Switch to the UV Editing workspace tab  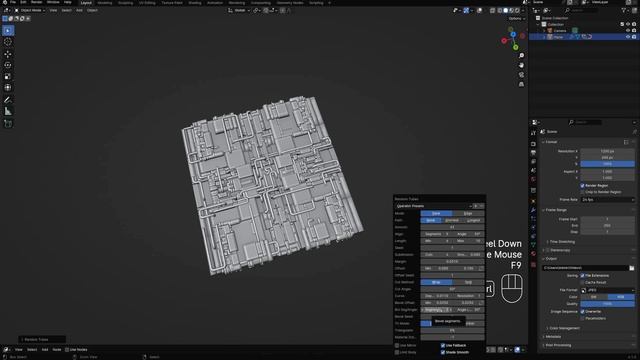(147, 3)
